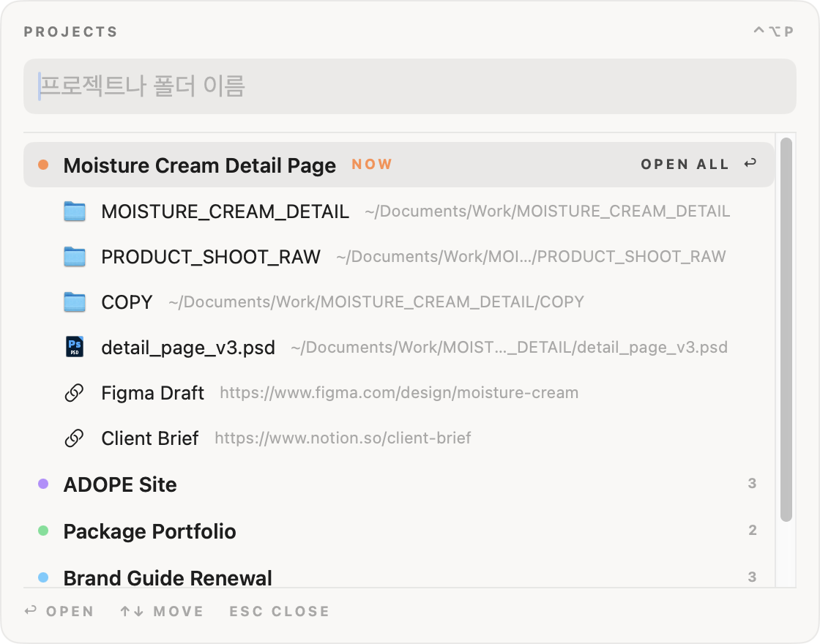Open the COPY folder entry
The height and width of the screenshot is (644, 820).
(398, 302)
